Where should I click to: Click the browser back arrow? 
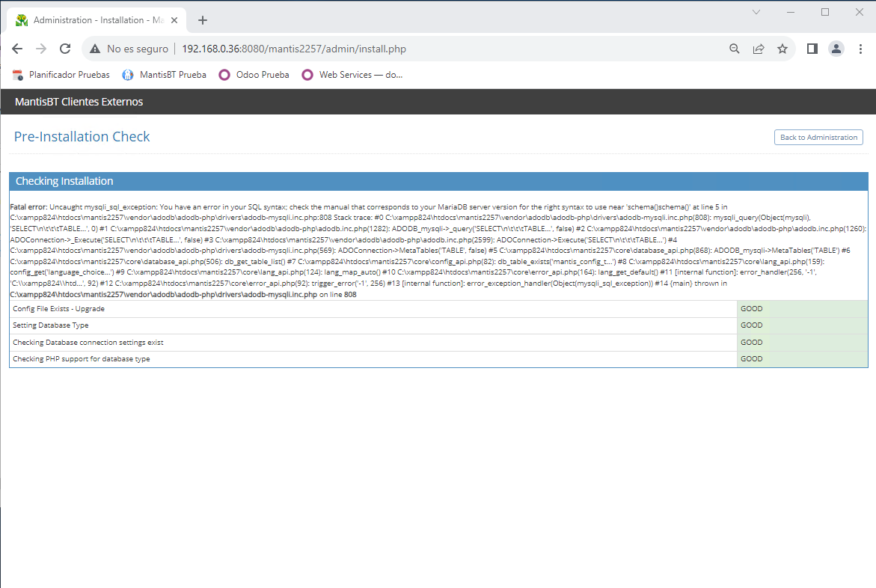click(17, 49)
